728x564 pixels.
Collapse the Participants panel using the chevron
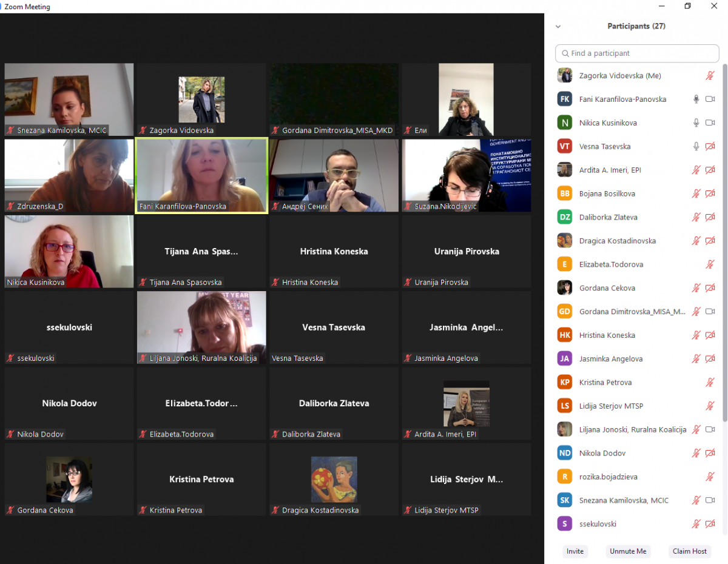pos(558,27)
